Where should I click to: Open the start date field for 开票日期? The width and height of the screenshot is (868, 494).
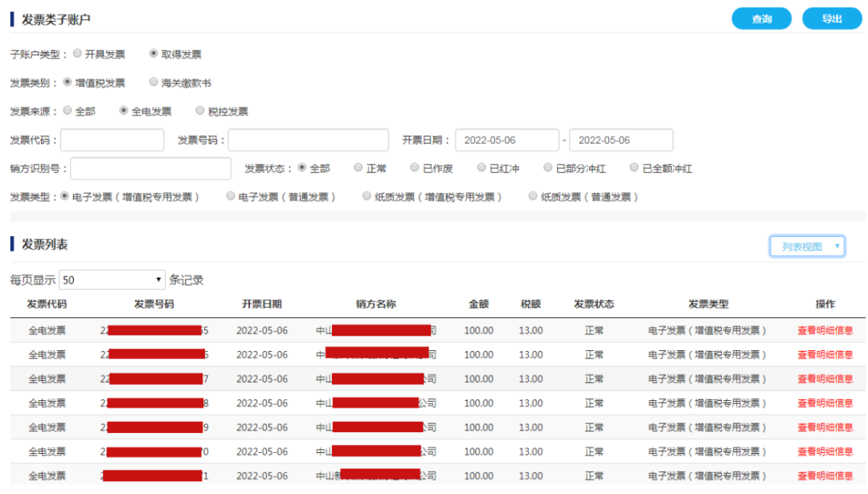pos(506,140)
